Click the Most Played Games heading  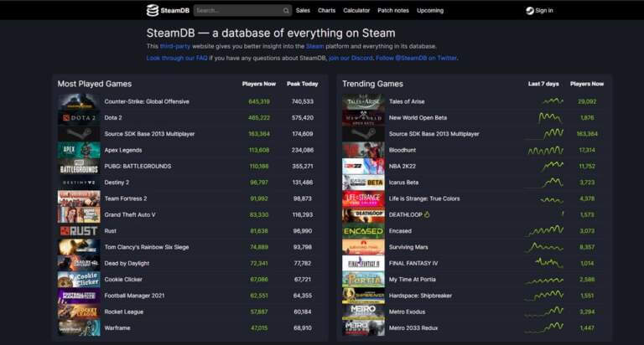pos(95,84)
